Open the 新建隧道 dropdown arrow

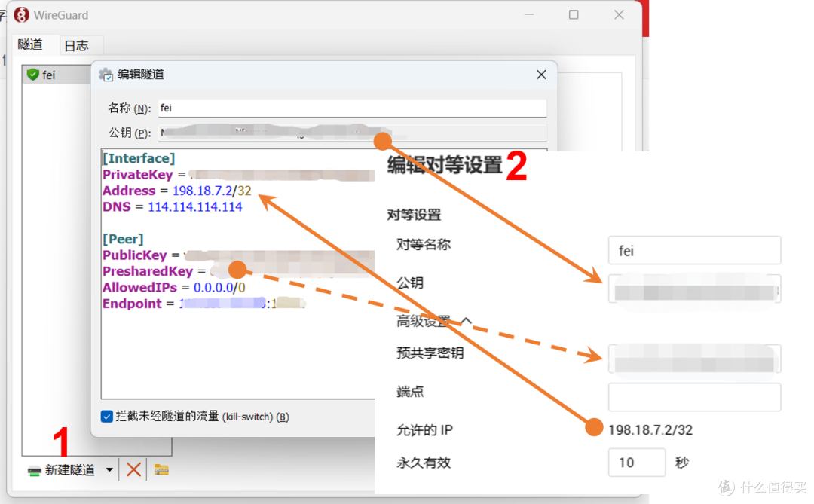click(x=109, y=470)
